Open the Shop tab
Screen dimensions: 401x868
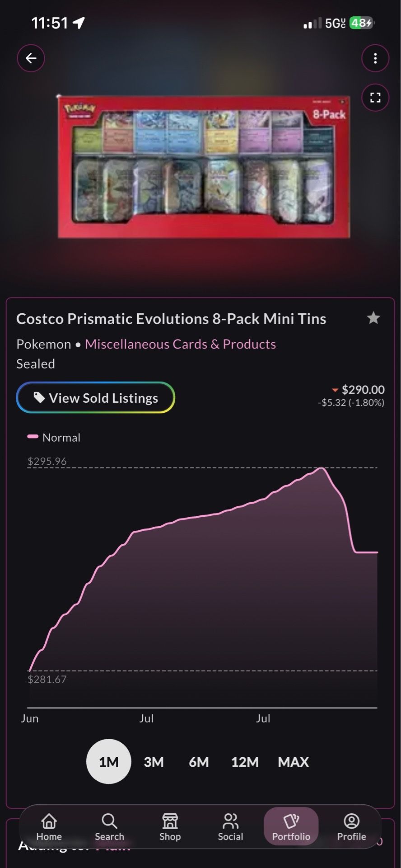pyautogui.click(x=170, y=827)
